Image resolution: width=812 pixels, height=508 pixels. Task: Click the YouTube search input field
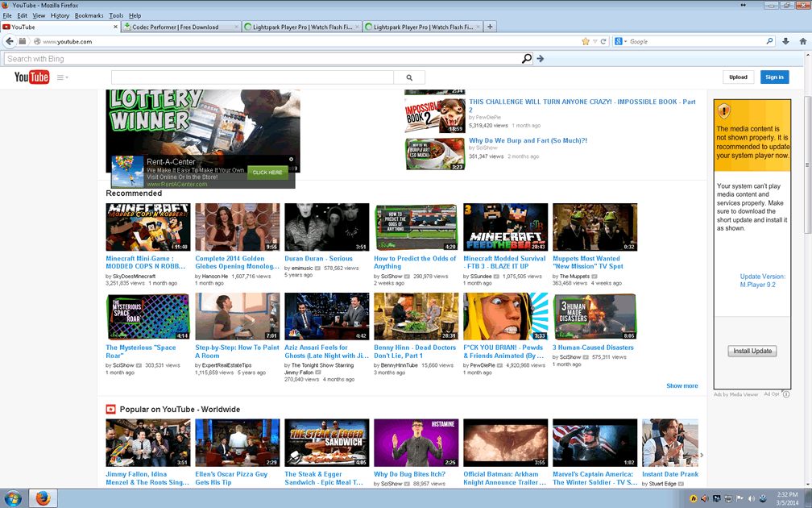252,77
